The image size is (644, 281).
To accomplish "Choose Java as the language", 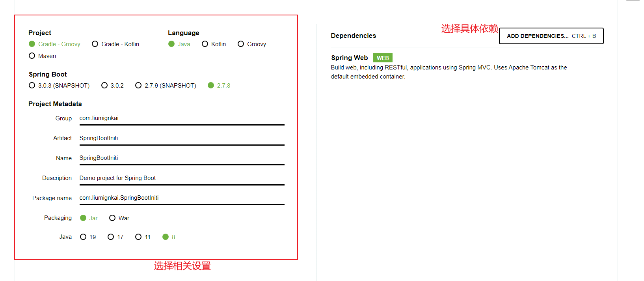I will [x=171, y=44].
